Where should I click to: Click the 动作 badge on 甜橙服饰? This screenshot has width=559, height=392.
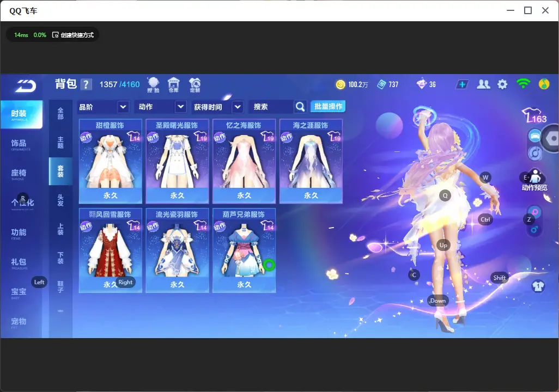click(x=86, y=137)
